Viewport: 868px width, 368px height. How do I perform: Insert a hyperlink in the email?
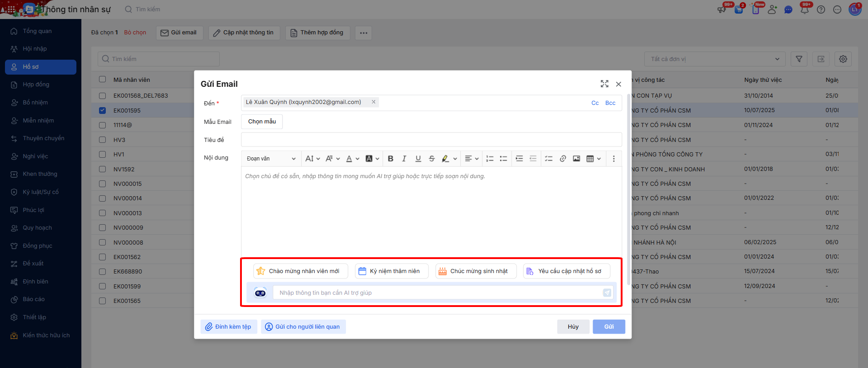tap(563, 159)
